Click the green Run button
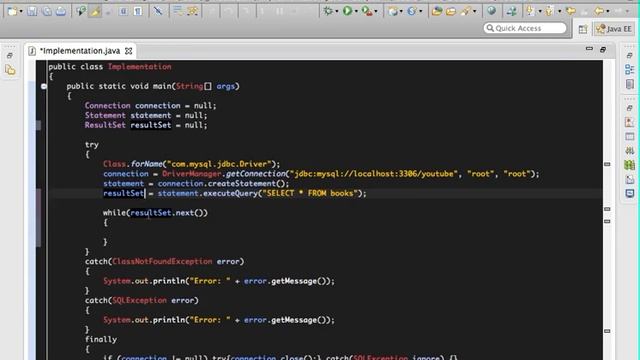 coord(347,11)
